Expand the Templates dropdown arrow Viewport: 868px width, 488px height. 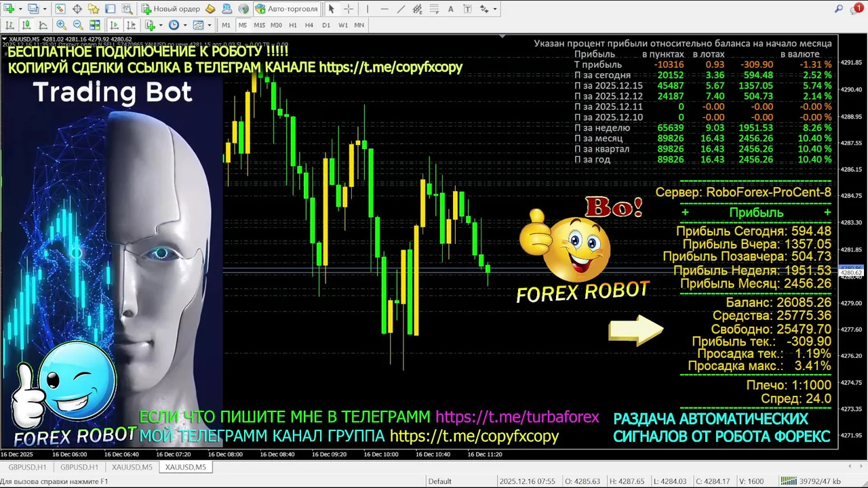tap(210, 25)
